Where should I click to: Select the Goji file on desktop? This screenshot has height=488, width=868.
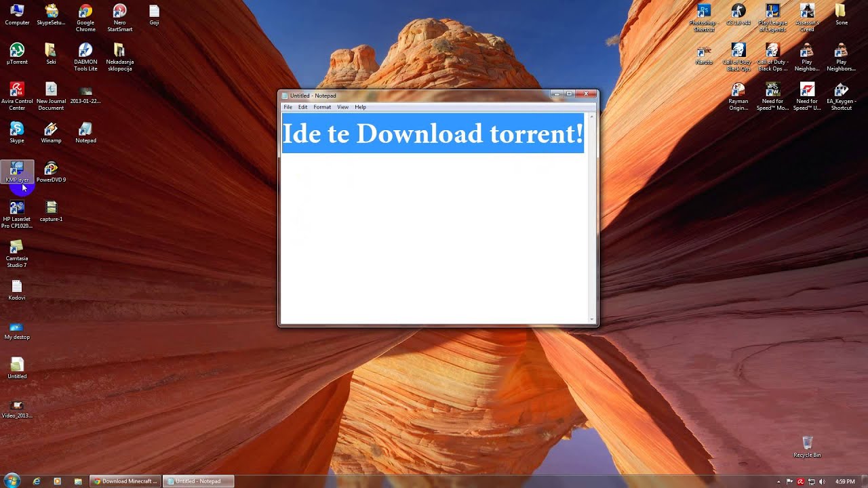[x=154, y=15]
